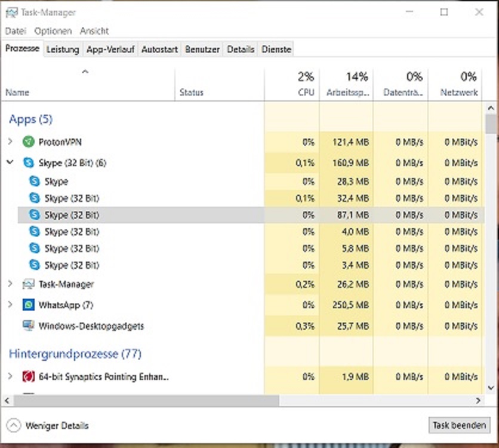Click the WhatsApp (7) app icon

28,305
